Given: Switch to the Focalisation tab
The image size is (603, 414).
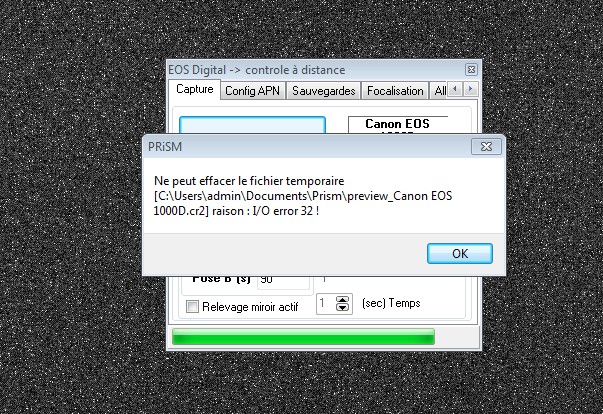Looking at the screenshot, I should (395, 91).
